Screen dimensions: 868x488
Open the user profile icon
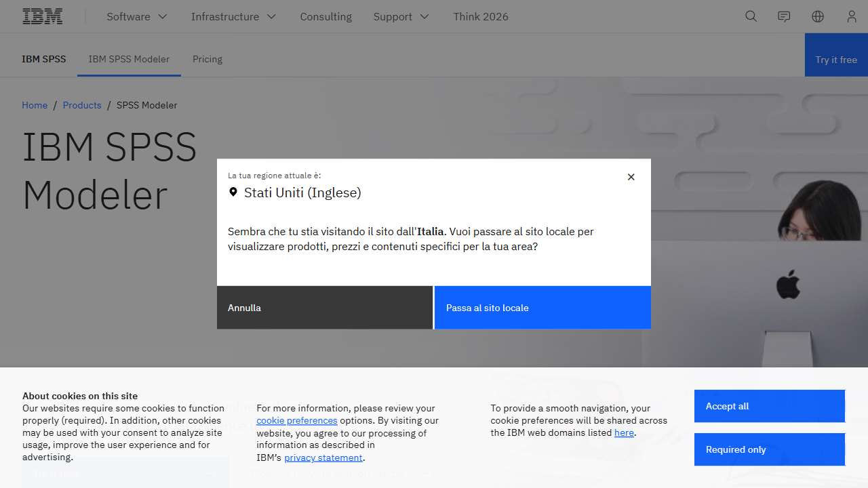pyautogui.click(x=851, y=16)
